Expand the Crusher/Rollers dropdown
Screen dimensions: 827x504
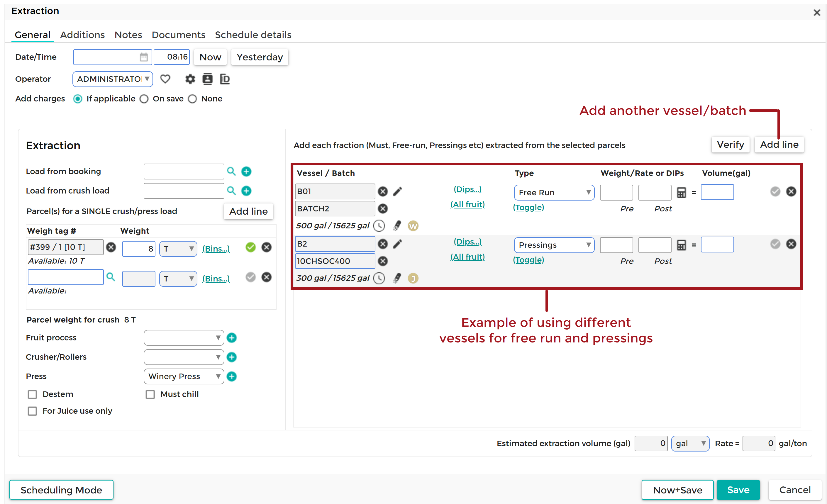click(x=184, y=357)
